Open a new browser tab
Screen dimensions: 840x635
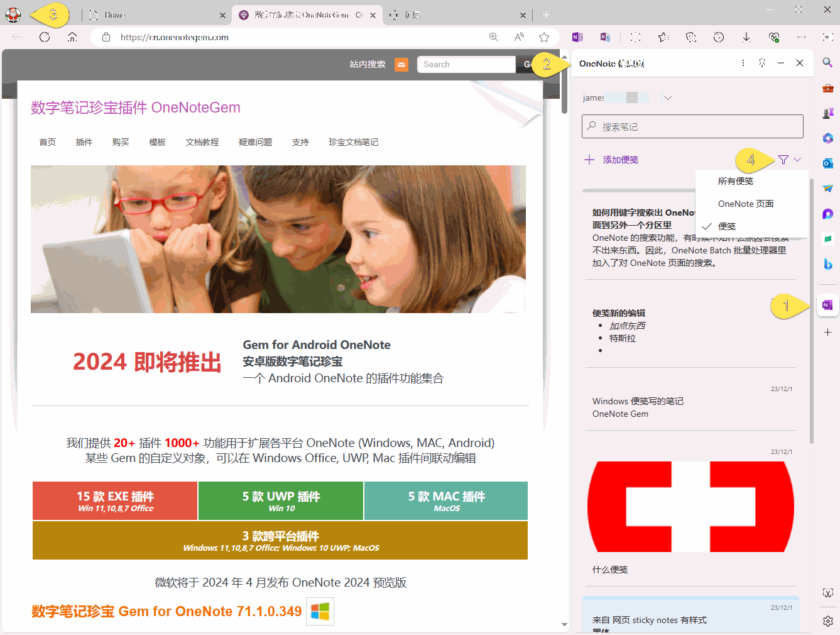[x=546, y=15]
